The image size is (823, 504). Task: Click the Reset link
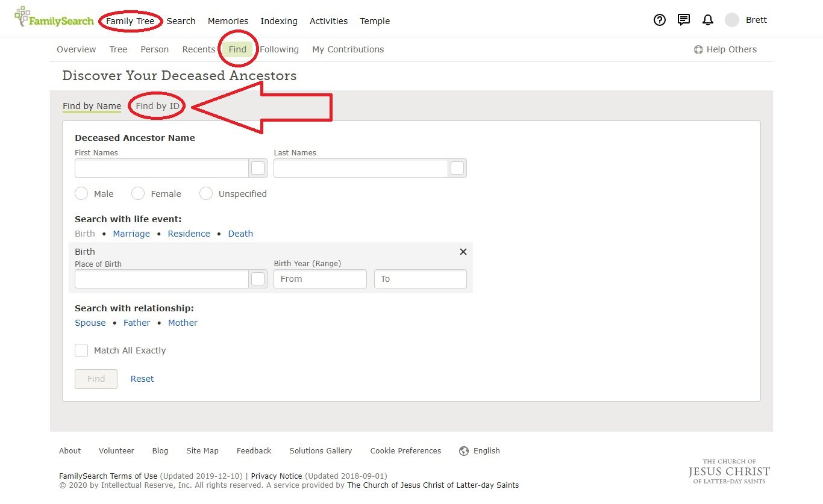point(142,378)
